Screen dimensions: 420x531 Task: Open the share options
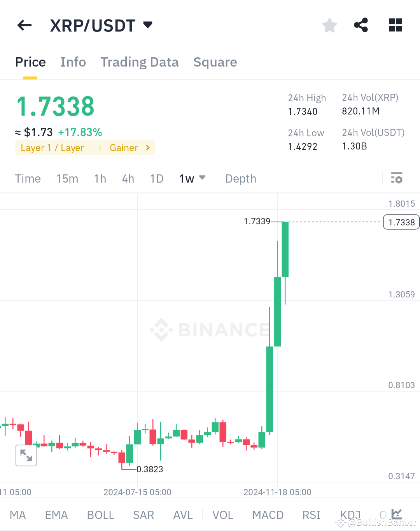tap(360, 25)
